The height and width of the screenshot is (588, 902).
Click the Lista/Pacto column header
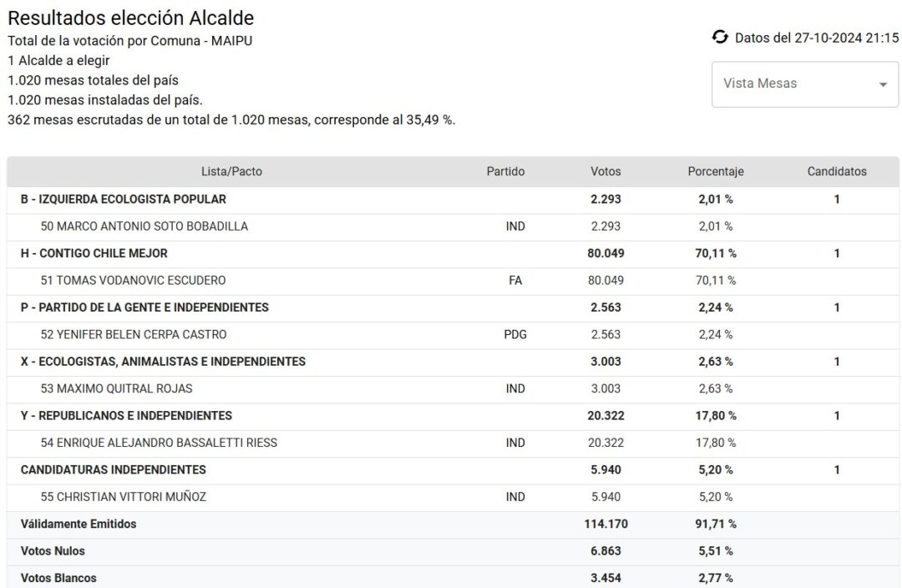[x=231, y=171]
